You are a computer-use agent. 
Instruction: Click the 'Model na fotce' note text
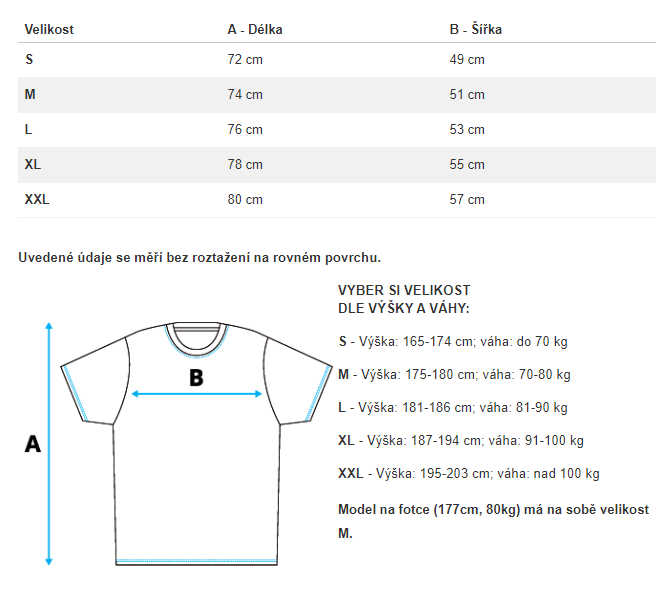click(x=493, y=521)
